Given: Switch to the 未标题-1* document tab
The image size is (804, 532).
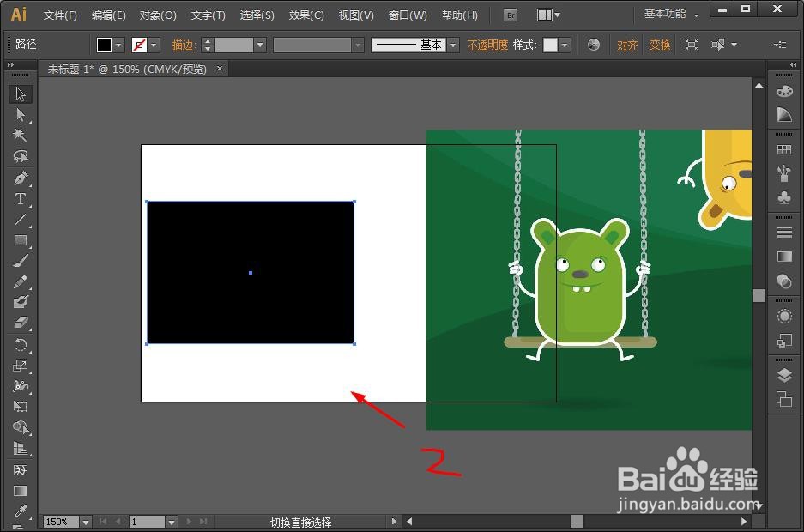Looking at the screenshot, I should pos(127,70).
